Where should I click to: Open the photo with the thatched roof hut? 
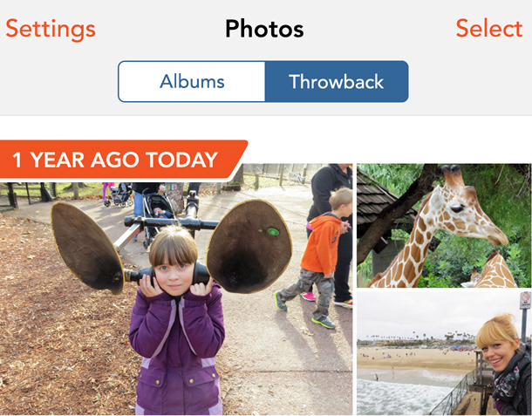click(x=444, y=226)
